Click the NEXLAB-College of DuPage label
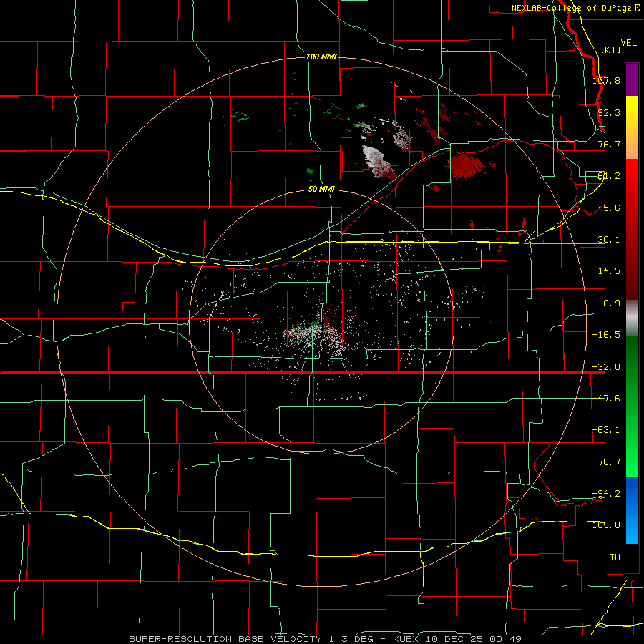 point(576,8)
